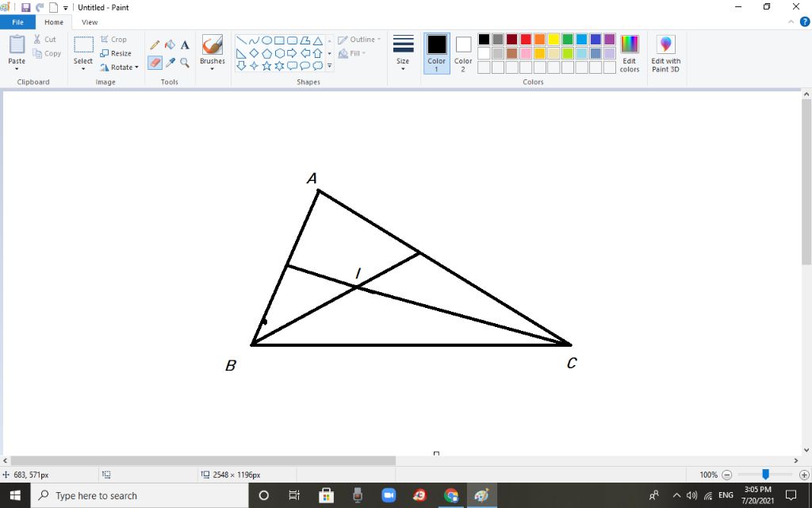Collapse the ribbon with the chevron
Viewport: 812px width, 508px height.
click(791, 22)
